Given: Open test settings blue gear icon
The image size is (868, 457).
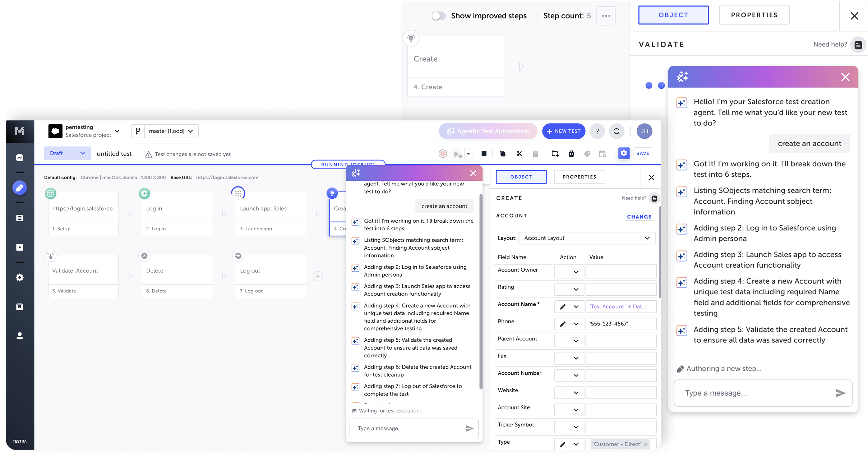Looking at the screenshot, I should point(624,153).
